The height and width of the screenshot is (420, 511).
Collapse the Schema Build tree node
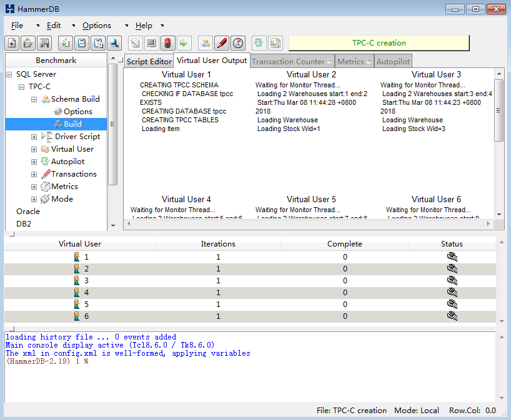coord(34,99)
